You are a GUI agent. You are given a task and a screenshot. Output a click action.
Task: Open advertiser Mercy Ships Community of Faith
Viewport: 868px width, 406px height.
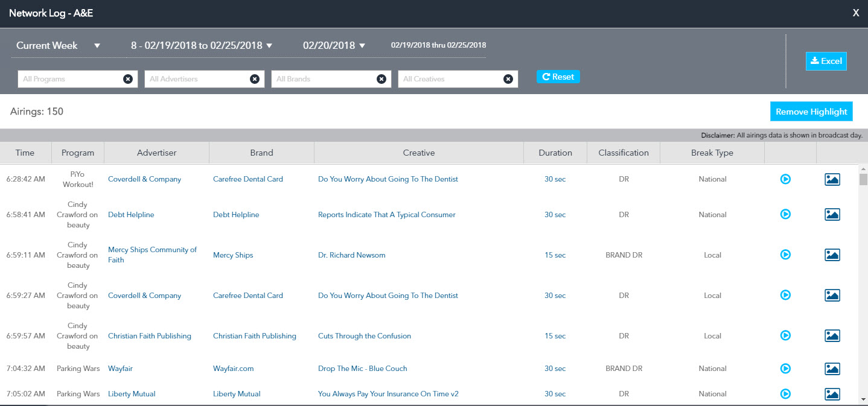[152, 255]
